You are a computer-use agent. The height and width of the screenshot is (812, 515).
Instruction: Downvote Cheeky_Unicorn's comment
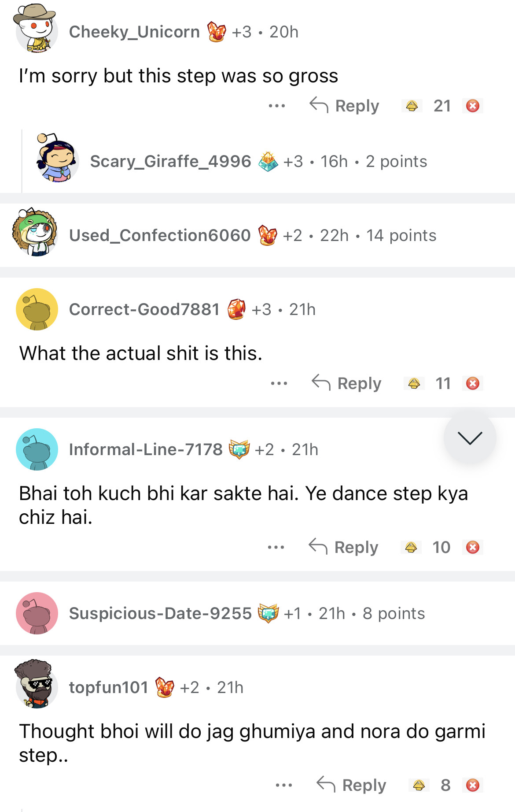(x=473, y=106)
